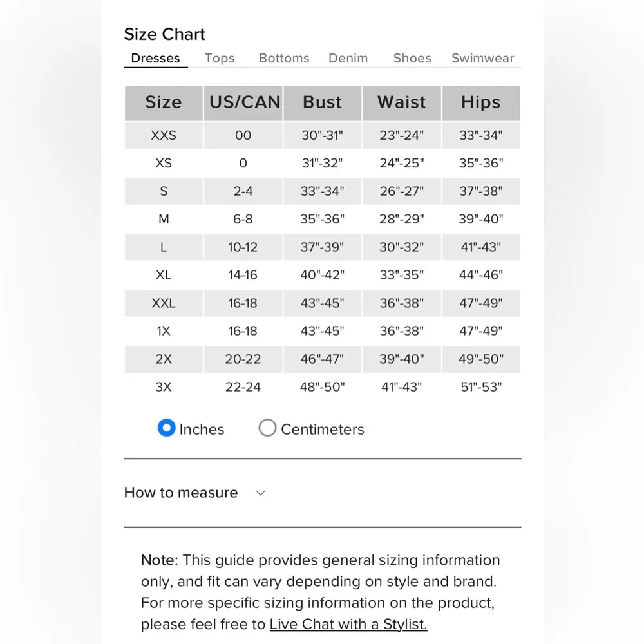
Task: Expand the How to measure chevron
Action: coord(261,493)
